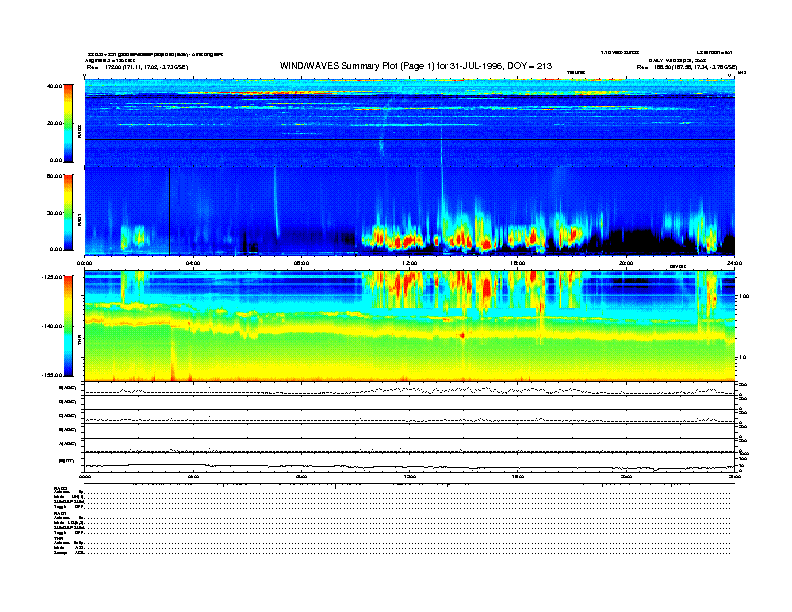This screenshot has height=612, width=792.
Task: Click the RAD1 spectrogram panel
Action: (410, 211)
